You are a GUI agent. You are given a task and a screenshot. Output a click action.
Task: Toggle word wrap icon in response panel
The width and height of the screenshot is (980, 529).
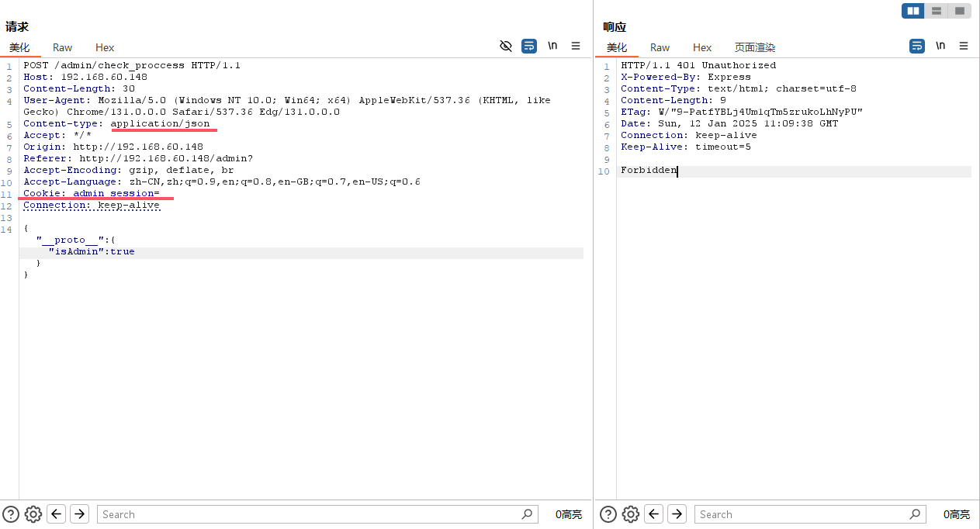917,47
